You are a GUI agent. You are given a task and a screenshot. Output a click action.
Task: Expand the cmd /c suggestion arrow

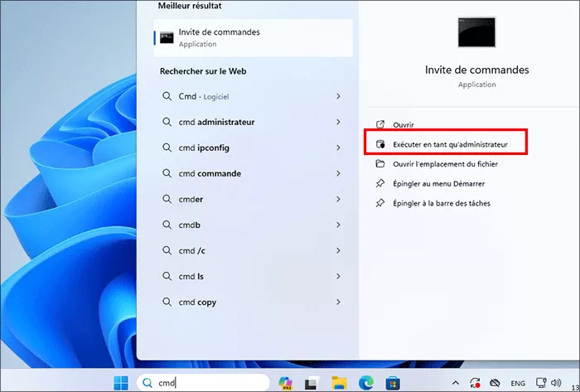[338, 250]
